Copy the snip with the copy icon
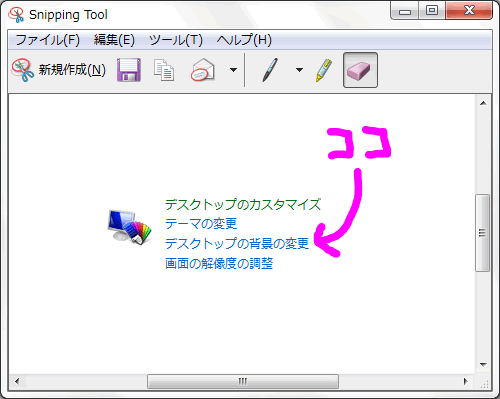The height and width of the screenshot is (399, 500). [x=164, y=70]
